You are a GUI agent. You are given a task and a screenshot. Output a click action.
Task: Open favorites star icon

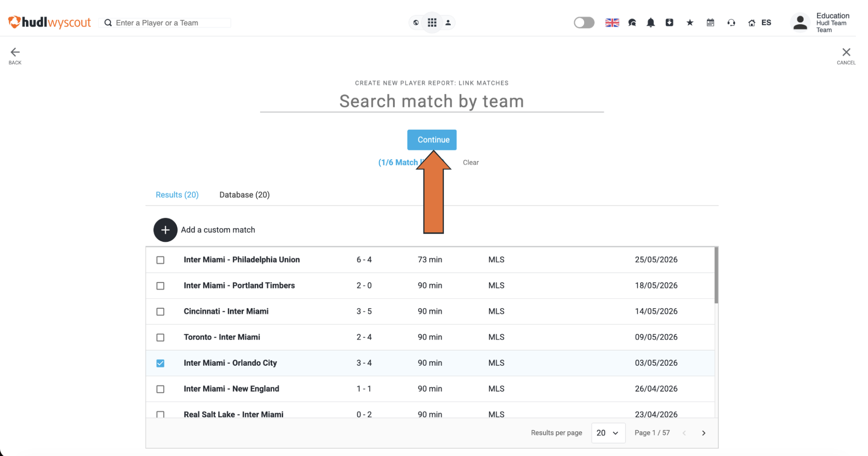point(690,22)
